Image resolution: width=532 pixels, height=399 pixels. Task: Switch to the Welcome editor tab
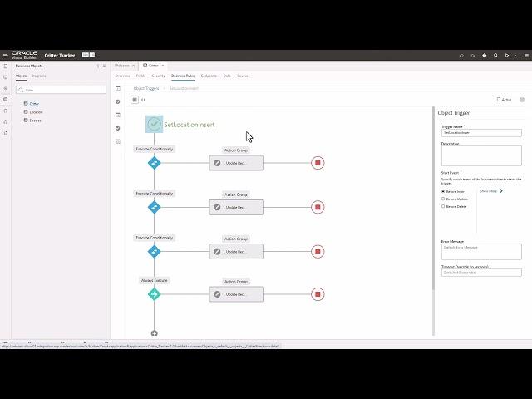122,66
